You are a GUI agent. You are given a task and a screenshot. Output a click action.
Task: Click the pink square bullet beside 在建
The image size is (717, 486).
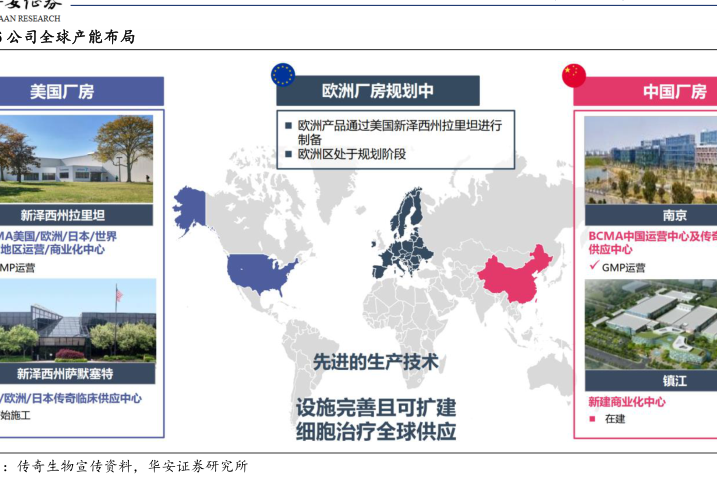click(593, 418)
